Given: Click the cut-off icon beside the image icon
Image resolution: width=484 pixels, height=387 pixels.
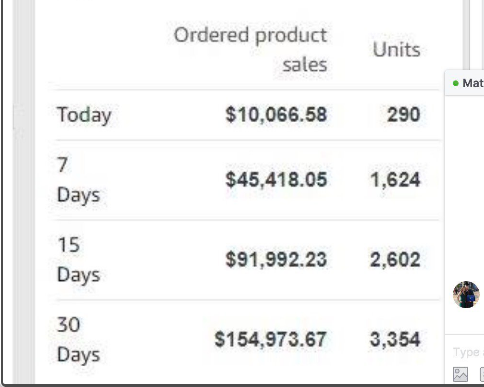Looking at the screenshot, I should click(482, 374).
